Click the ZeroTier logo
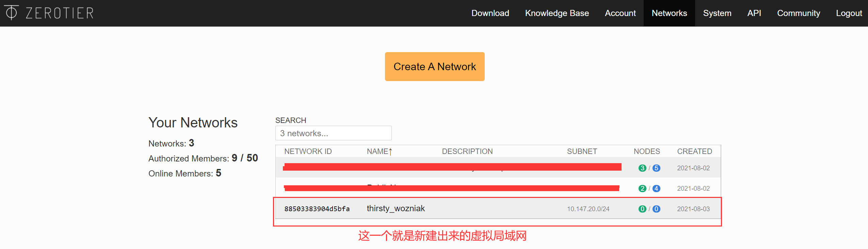The width and height of the screenshot is (868, 249). 49,13
